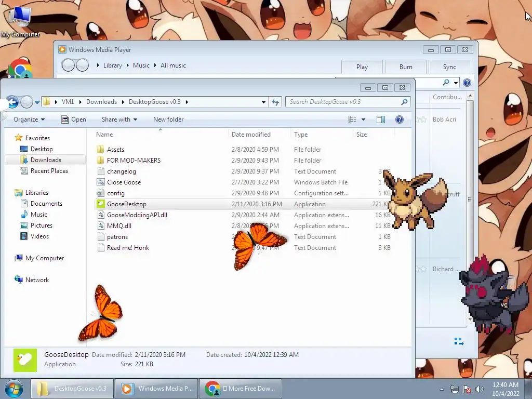Click the Change your view icon
The height and width of the screenshot is (399, 532).
click(352, 119)
